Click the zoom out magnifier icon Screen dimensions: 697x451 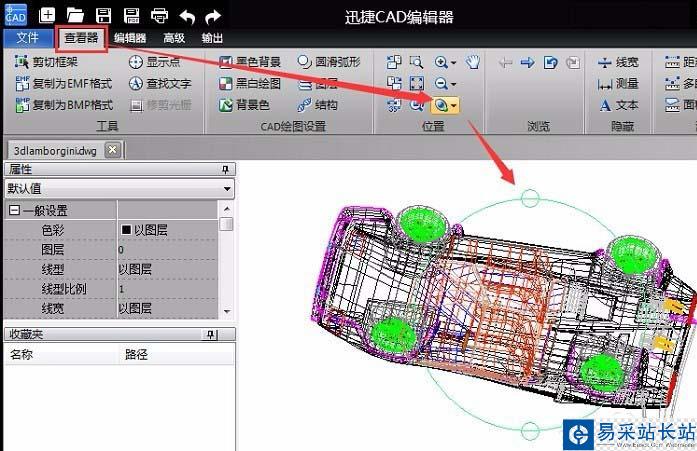click(x=441, y=84)
